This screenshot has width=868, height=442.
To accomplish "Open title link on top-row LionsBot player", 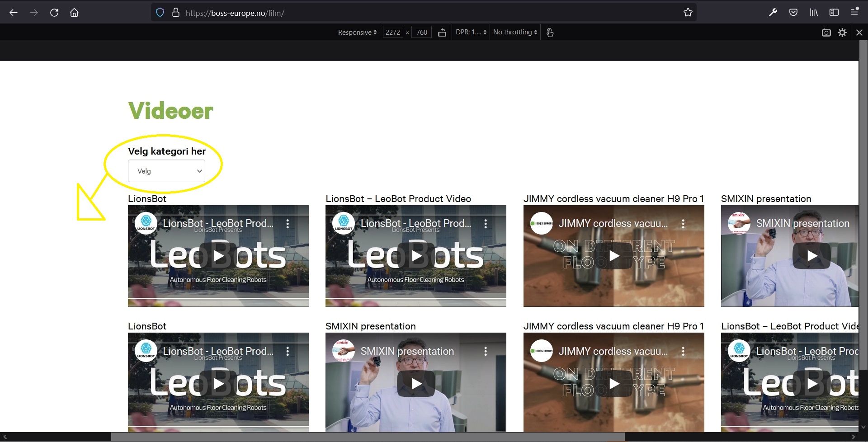I will pyautogui.click(x=218, y=223).
